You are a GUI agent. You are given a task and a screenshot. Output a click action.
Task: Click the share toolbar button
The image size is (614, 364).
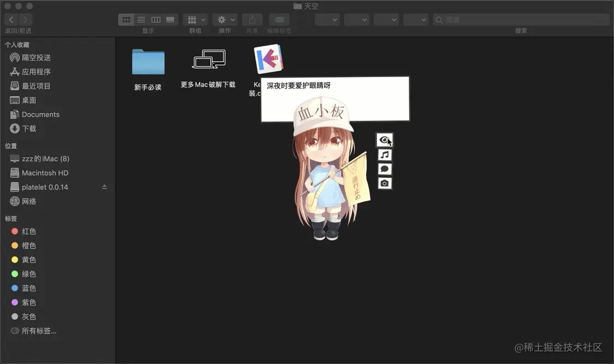252,20
